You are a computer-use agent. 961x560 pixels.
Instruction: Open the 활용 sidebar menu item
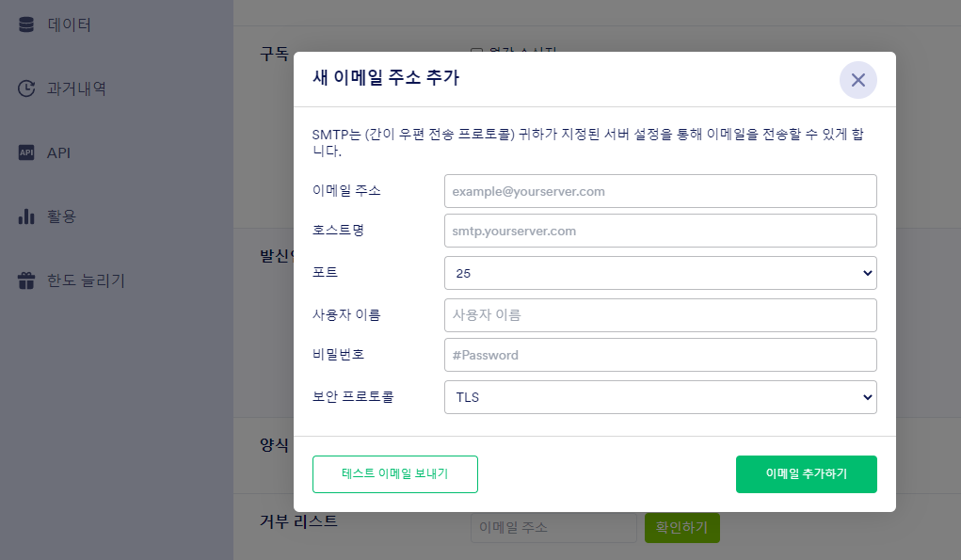(62, 216)
